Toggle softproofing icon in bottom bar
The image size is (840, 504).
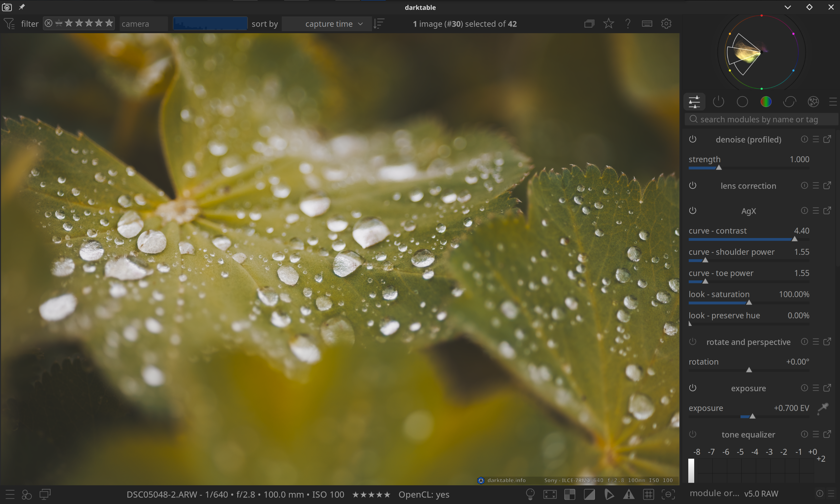click(x=609, y=494)
